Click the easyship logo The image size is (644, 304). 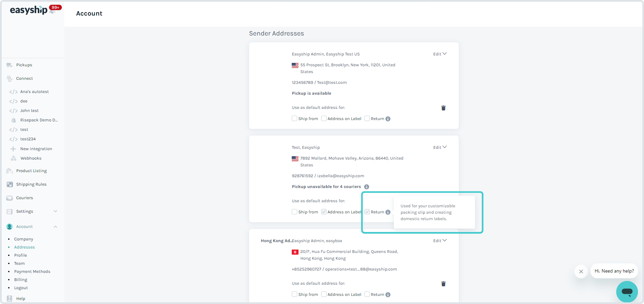(x=28, y=10)
